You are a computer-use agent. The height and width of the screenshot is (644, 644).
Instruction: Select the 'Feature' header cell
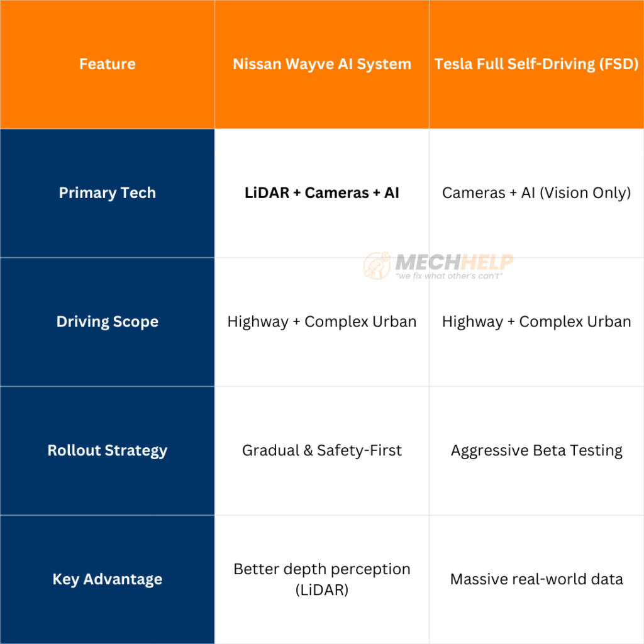click(108, 64)
